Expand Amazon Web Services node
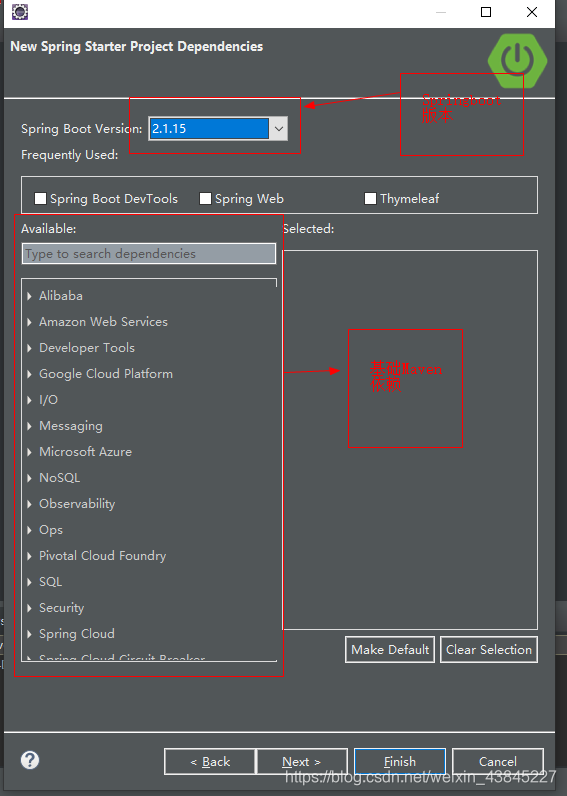 click(x=29, y=322)
